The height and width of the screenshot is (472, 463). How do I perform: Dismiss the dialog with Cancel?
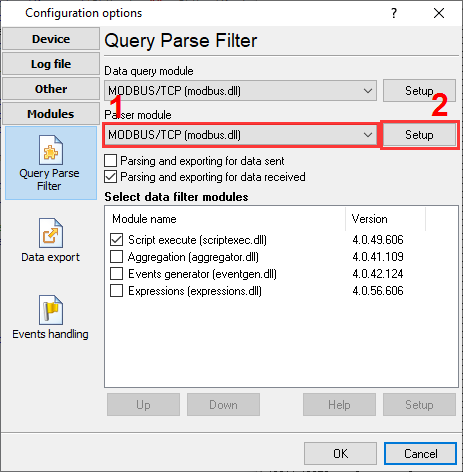point(420,454)
